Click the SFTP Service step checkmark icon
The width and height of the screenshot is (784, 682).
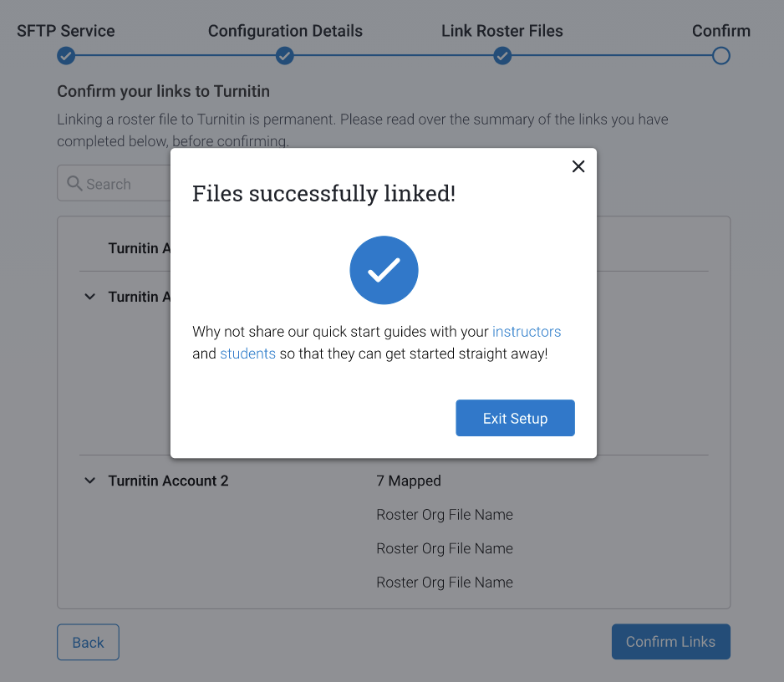click(x=66, y=56)
